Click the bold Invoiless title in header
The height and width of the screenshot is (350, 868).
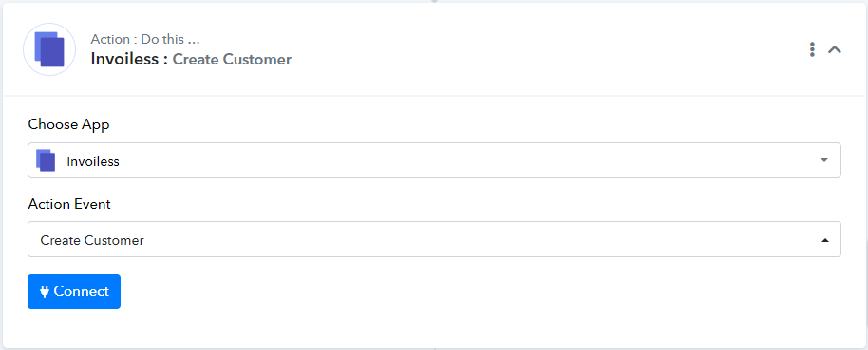coord(129,59)
